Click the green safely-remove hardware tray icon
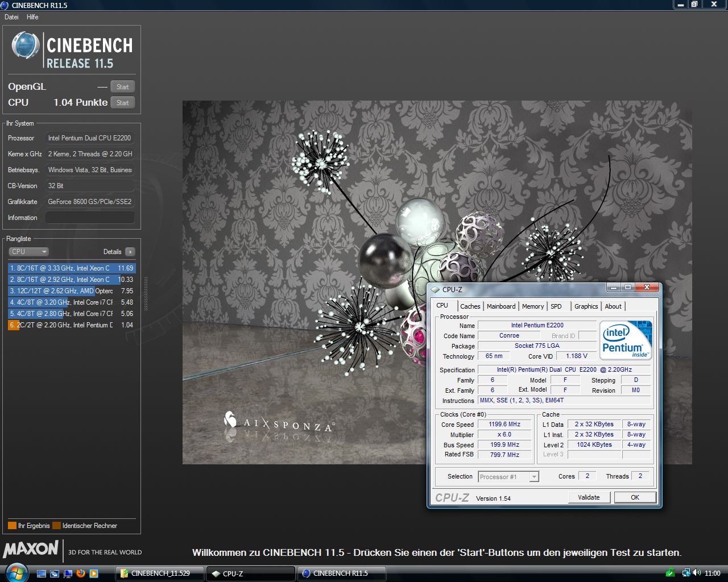The height and width of the screenshot is (582, 728). [x=671, y=573]
